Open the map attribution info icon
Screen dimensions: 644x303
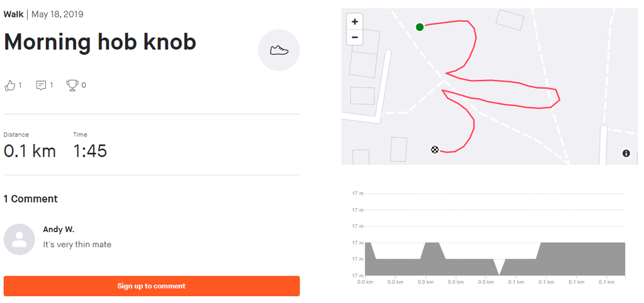click(626, 153)
